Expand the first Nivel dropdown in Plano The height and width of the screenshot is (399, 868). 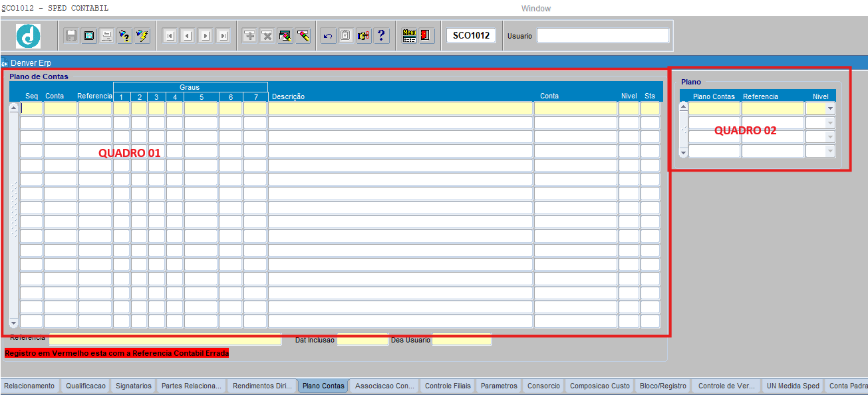point(829,108)
